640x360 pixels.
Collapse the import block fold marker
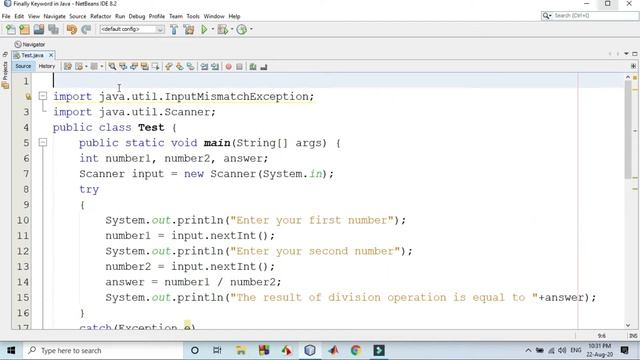click(43, 96)
